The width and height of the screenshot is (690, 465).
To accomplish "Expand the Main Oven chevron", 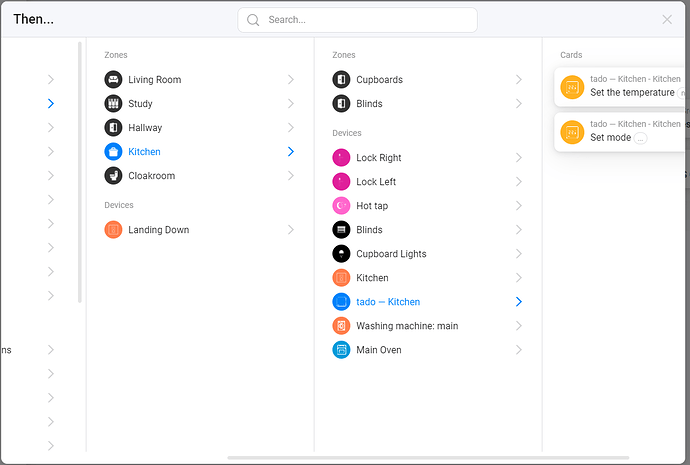I will 519,350.
